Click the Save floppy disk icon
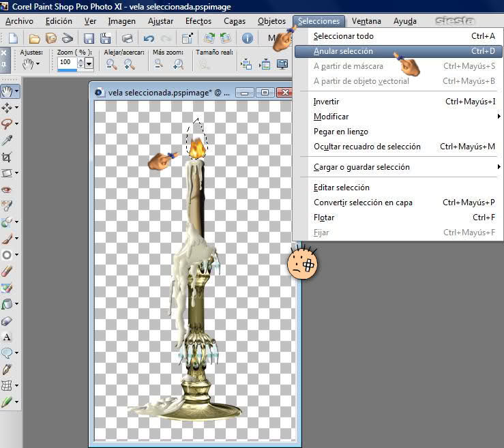The width and height of the screenshot is (504, 448). click(x=89, y=39)
